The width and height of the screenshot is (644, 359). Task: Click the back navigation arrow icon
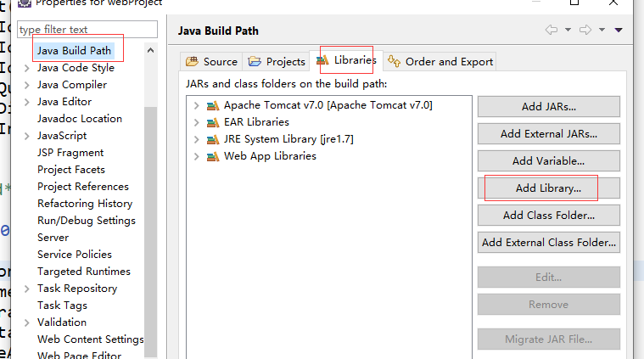(552, 30)
